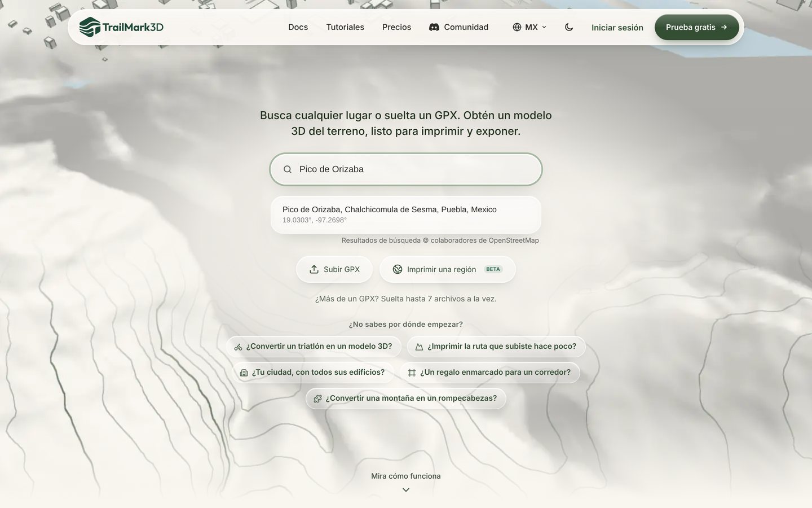This screenshot has width=812, height=508.
Task: Select Imprimir la ruta que subiste suggestion
Action: [x=496, y=347]
